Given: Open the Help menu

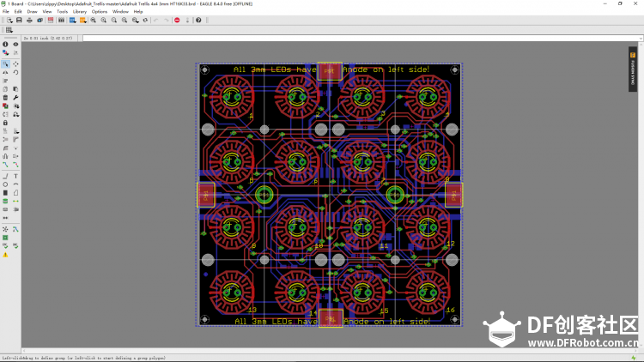Looking at the screenshot, I should pos(138,11).
